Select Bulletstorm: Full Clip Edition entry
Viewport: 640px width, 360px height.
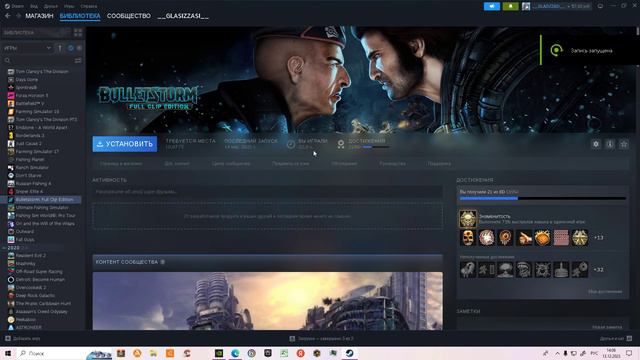44,200
